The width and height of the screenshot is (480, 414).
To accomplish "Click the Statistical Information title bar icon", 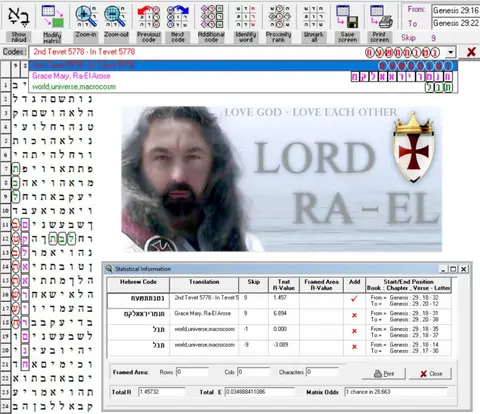I will coord(108,269).
